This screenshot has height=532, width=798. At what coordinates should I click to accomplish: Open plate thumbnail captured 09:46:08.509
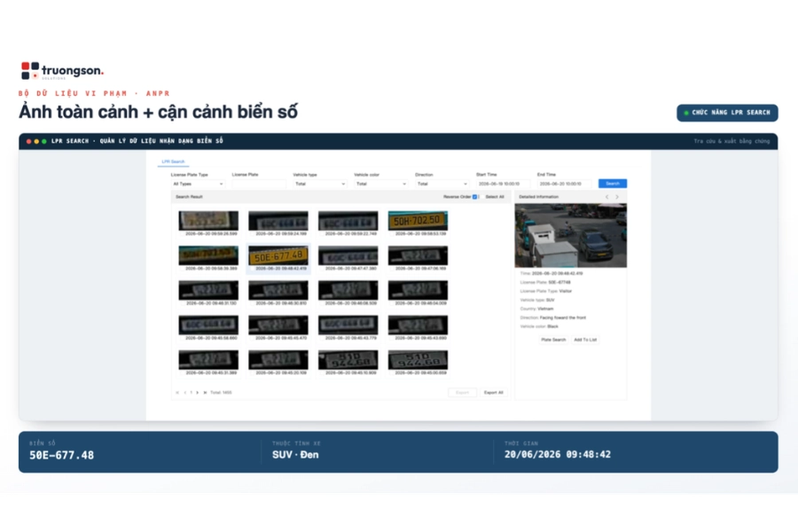click(348, 290)
